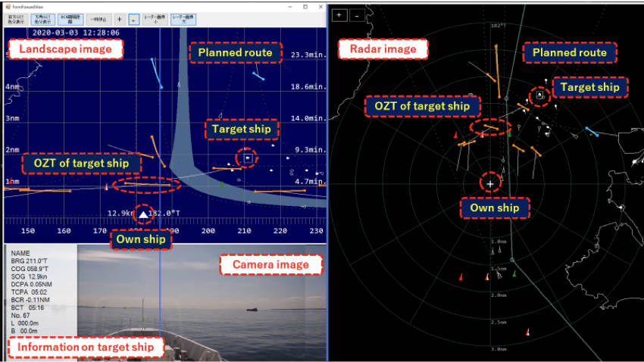Image resolution: width=644 pixels, height=362 pixels.
Task: Click the circled target ship on the radar image
Action: pyautogui.click(x=539, y=95)
